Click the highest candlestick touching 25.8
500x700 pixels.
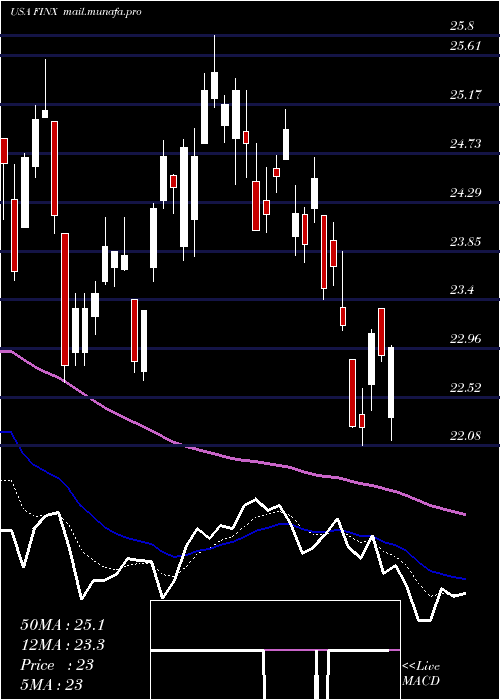(x=214, y=85)
